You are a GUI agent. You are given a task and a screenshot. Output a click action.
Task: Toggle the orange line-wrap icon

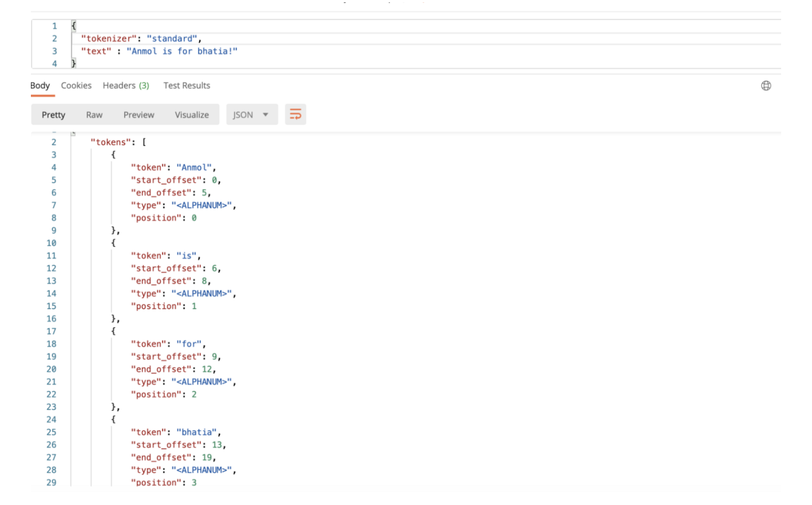pos(296,114)
